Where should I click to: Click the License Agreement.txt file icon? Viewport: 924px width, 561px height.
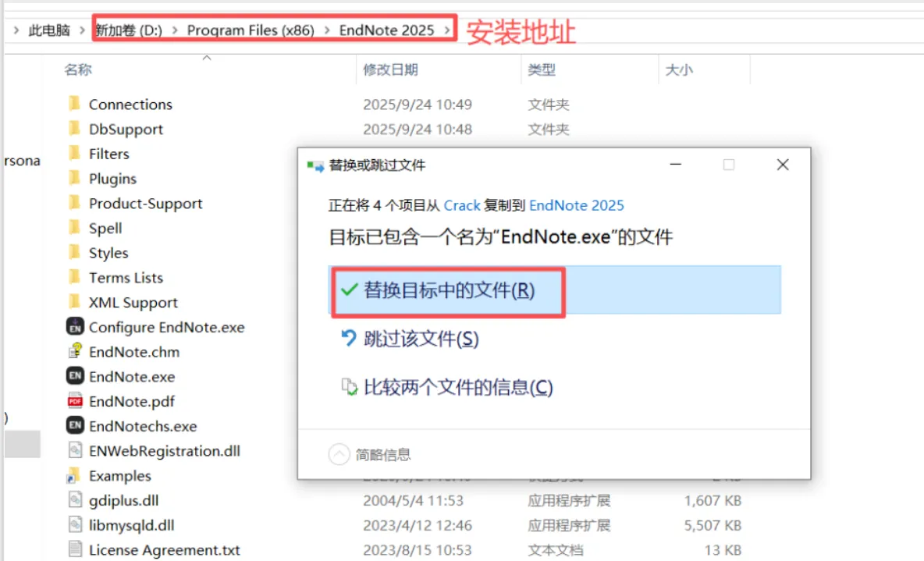(x=75, y=549)
